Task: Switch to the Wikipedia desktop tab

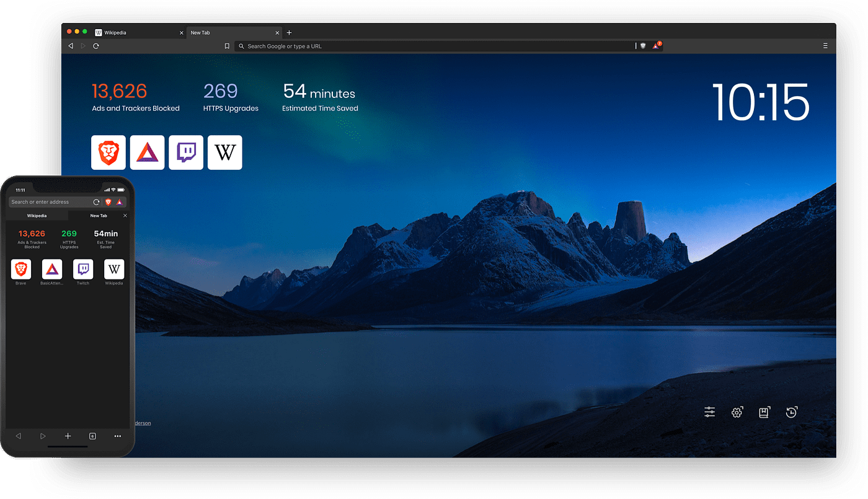Action: click(139, 33)
